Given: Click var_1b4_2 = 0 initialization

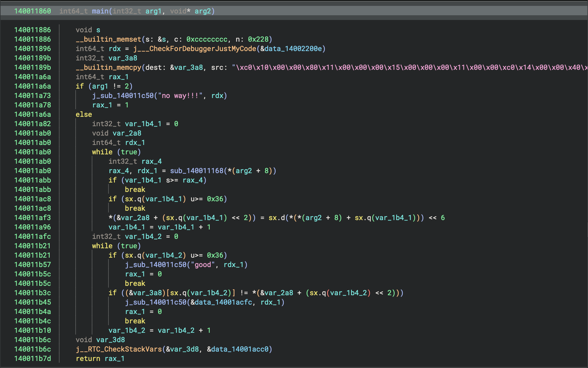Looking at the screenshot, I should pyautogui.click(x=135, y=237).
